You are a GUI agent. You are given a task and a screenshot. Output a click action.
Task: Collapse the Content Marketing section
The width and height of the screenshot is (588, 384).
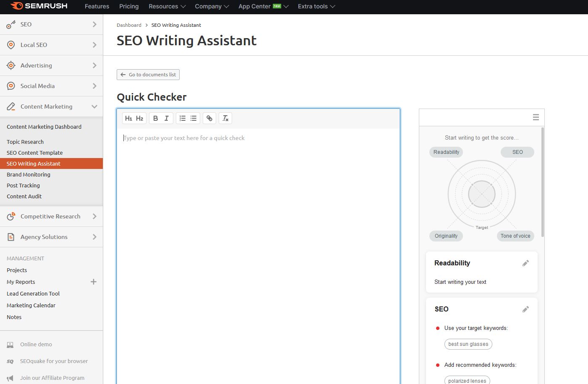point(94,106)
